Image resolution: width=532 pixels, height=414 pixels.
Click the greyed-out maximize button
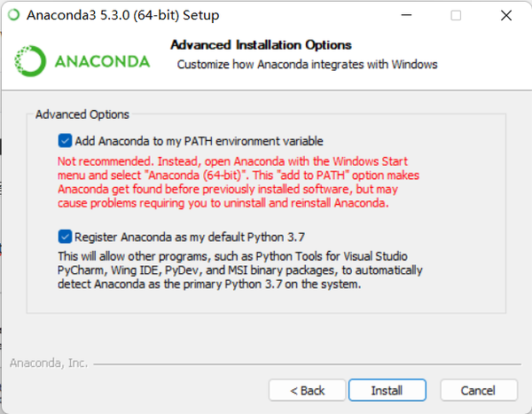point(456,16)
